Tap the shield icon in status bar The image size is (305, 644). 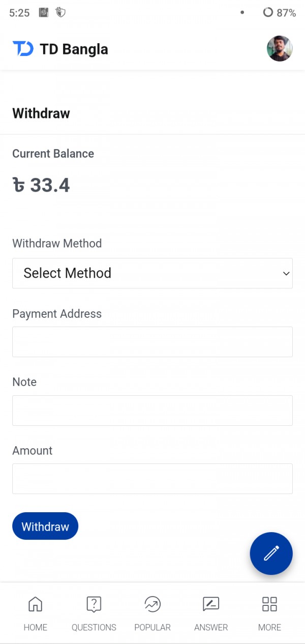click(60, 13)
